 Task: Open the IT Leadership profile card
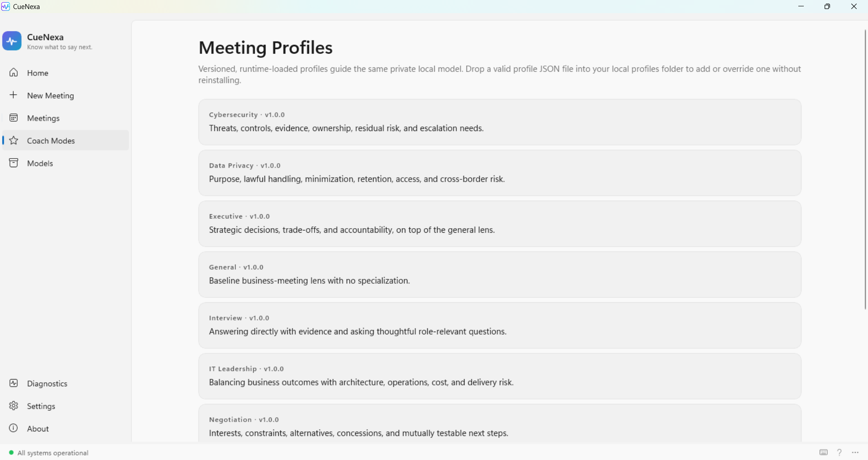pos(500,376)
